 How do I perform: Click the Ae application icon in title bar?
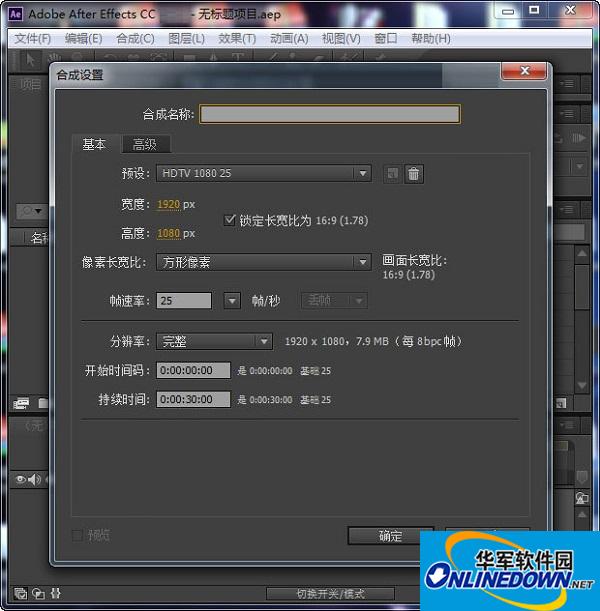point(16,14)
